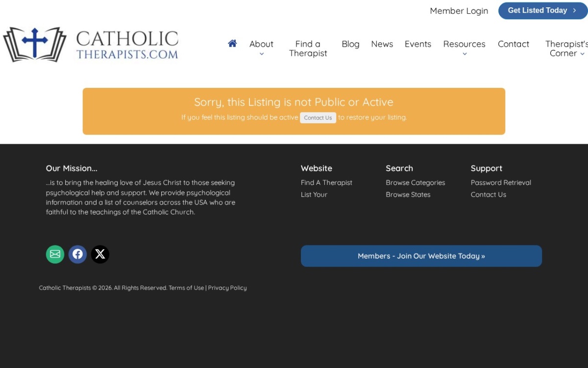
Task: Open Browse States footer link
Action: pyautogui.click(x=408, y=195)
